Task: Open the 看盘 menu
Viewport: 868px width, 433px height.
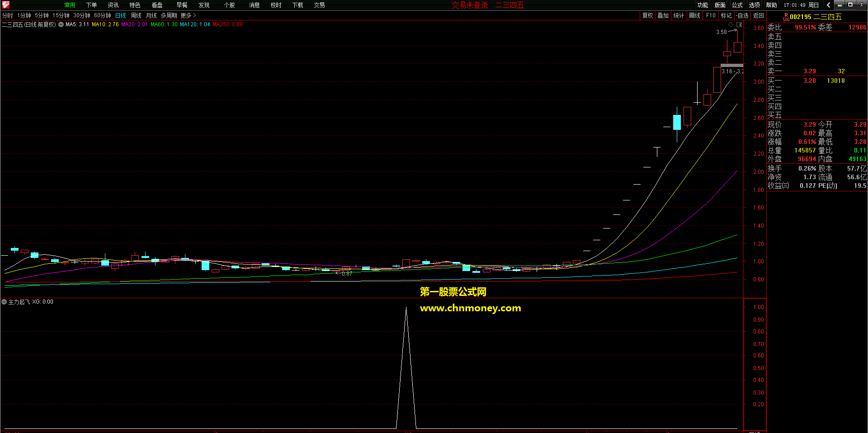Action: 157,5
